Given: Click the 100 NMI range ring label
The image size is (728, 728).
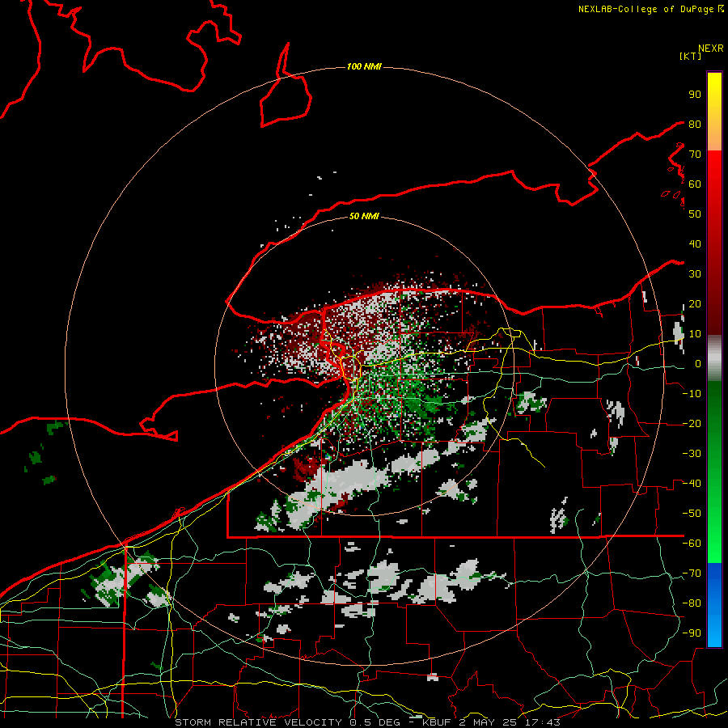Looking at the screenshot, I should click(364, 66).
